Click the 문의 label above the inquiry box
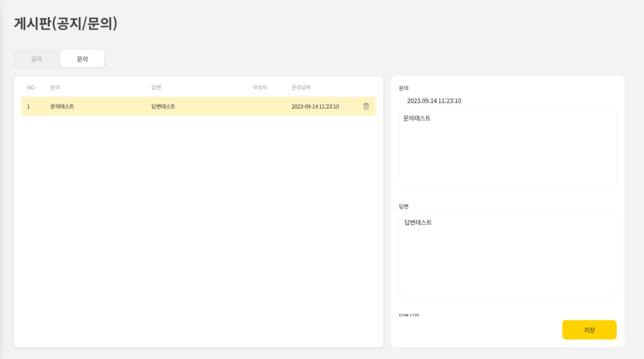Image resolution: width=644 pixels, height=359 pixels. tap(404, 89)
